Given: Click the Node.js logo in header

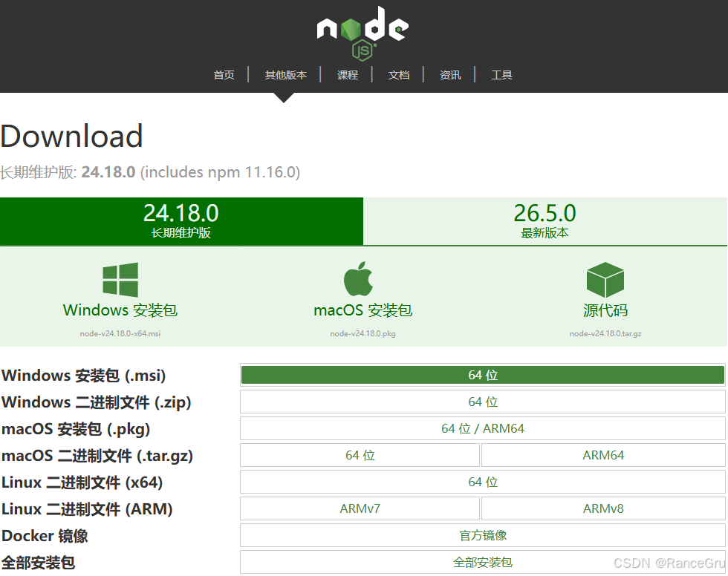Looking at the screenshot, I should pos(363,34).
